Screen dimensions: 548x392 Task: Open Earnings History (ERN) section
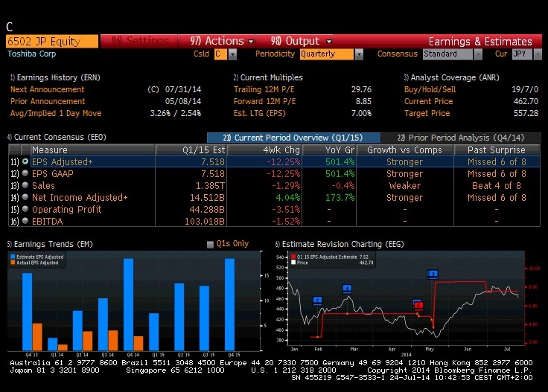click(55, 77)
